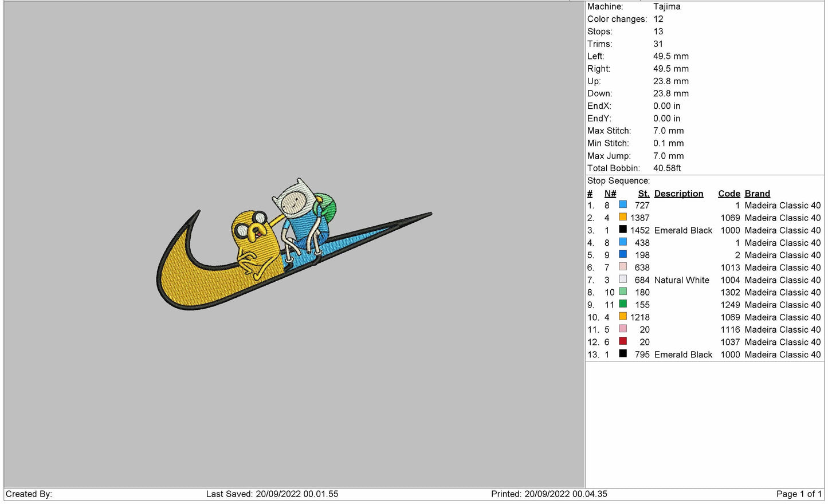The width and height of the screenshot is (828, 504).
Task: Click the Page 1 of 1 indicator
Action: pos(799,494)
